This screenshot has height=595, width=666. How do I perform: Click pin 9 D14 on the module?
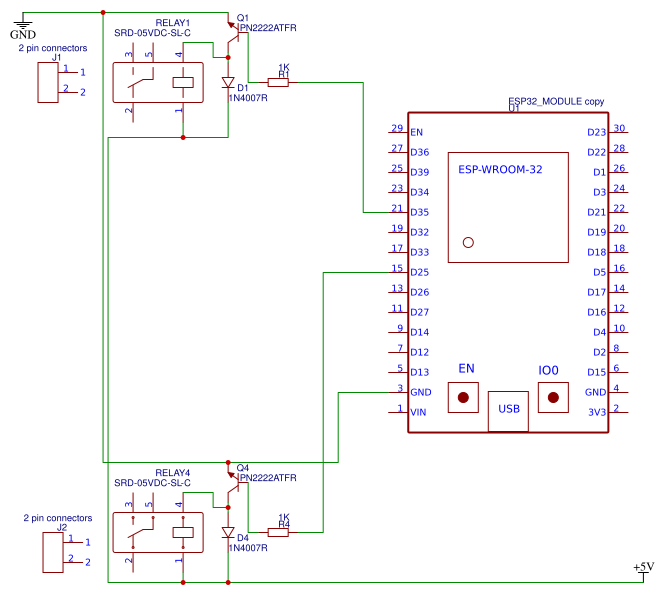click(x=398, y=332)
